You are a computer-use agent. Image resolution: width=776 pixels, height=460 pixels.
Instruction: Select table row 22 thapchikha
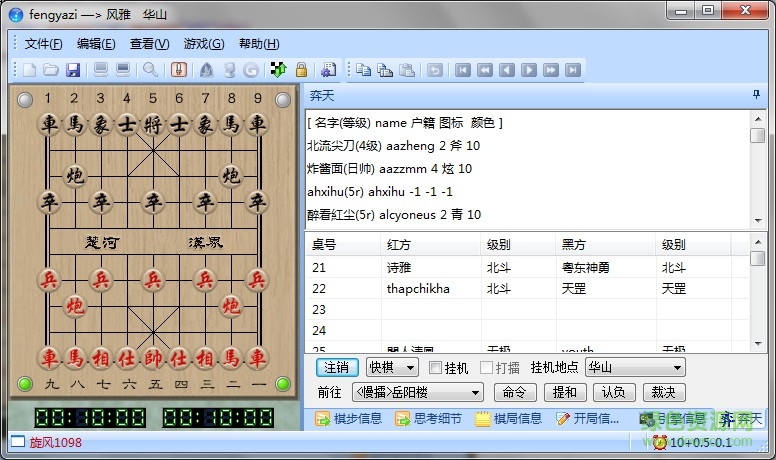[527, 289]
